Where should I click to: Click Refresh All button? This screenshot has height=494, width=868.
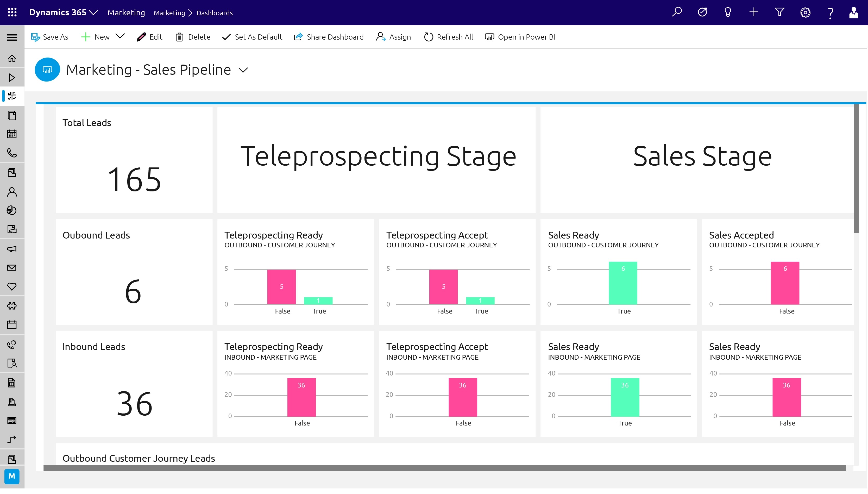pos(448,37)
